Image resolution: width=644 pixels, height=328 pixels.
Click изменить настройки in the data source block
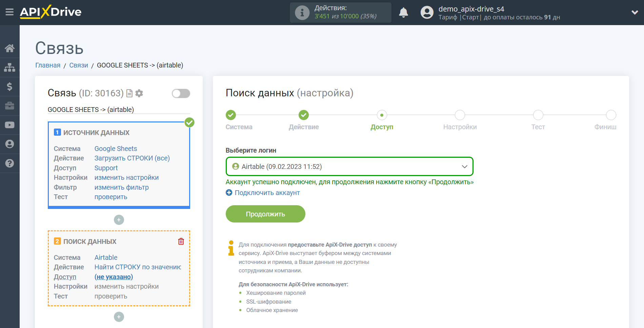[x=126, y=177]
